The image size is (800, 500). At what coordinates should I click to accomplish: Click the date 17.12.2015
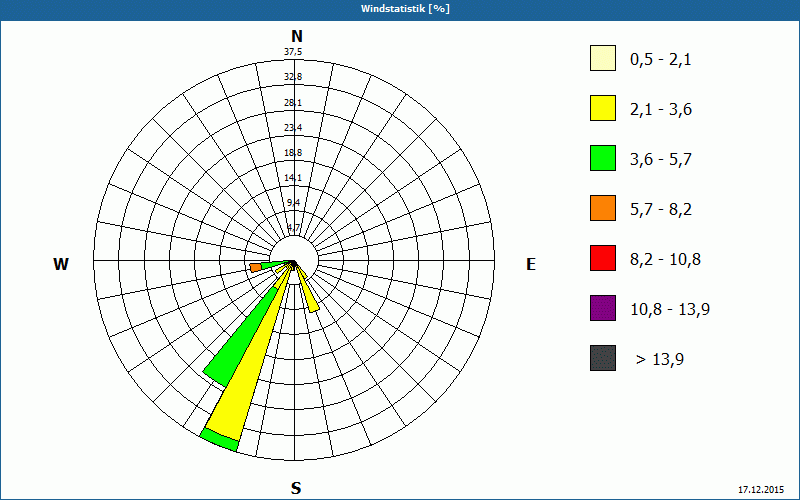[x=761, y=489]
